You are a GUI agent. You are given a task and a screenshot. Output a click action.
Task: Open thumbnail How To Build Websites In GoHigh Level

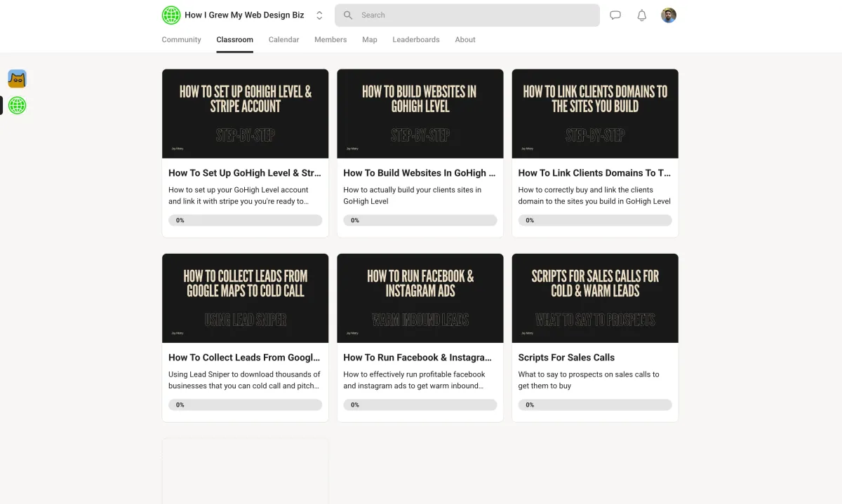[420, 114]
